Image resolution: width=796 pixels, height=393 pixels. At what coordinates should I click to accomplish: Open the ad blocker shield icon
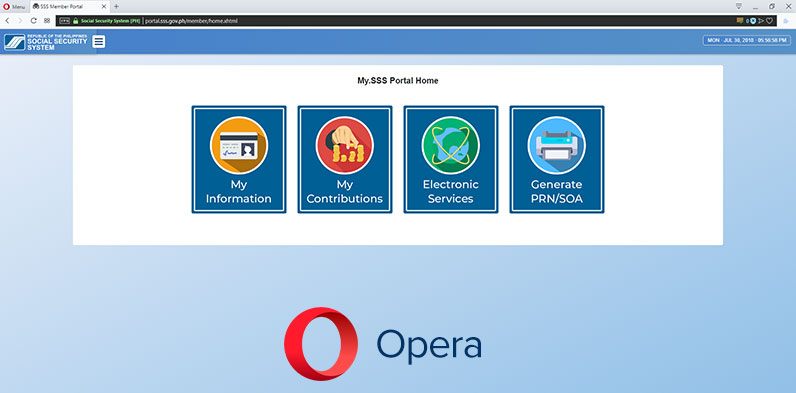753,21
